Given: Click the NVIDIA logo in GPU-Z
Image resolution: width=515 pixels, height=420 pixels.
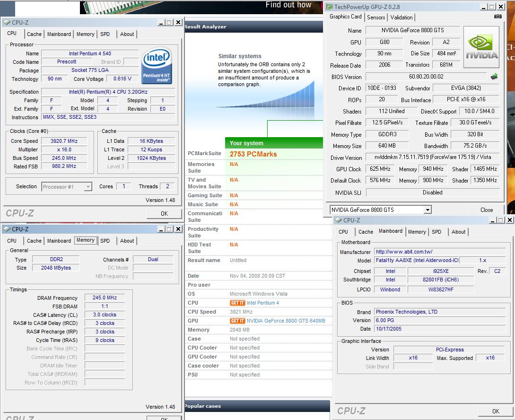Looking at the screenshot, I should [481, 47].
